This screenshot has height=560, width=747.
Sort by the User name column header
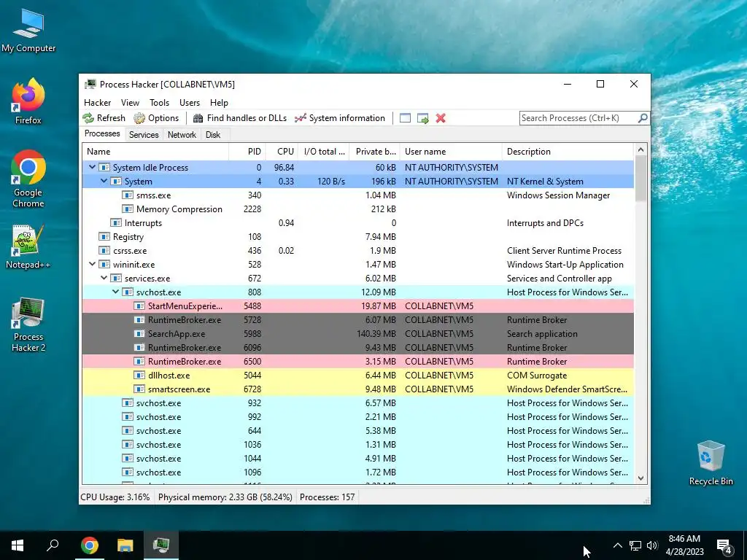(x=451, y=152)
